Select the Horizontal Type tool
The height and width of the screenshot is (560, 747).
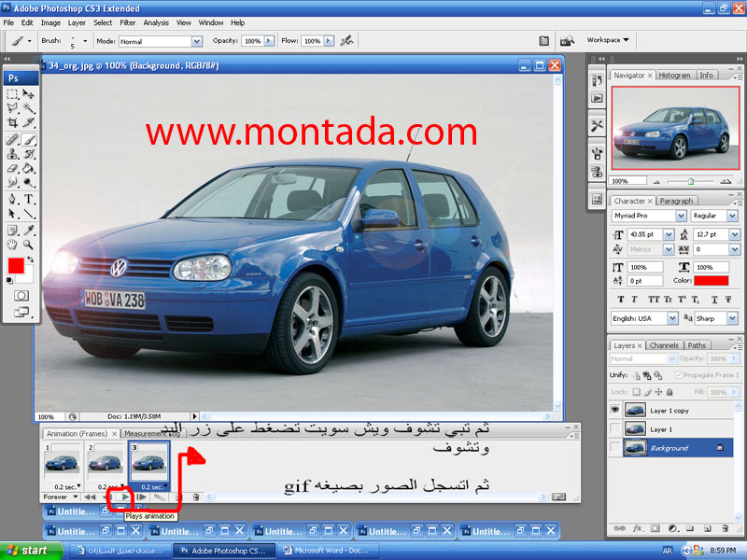tap(29, 199)
